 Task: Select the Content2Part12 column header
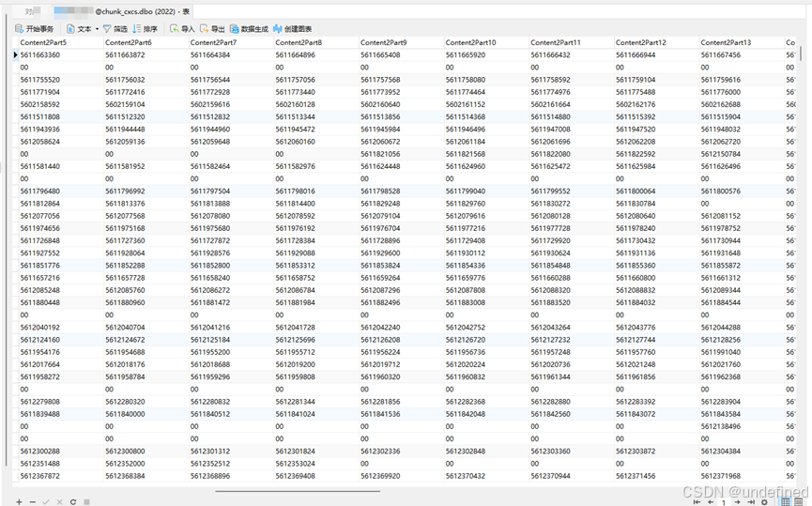tap(656, 42)
